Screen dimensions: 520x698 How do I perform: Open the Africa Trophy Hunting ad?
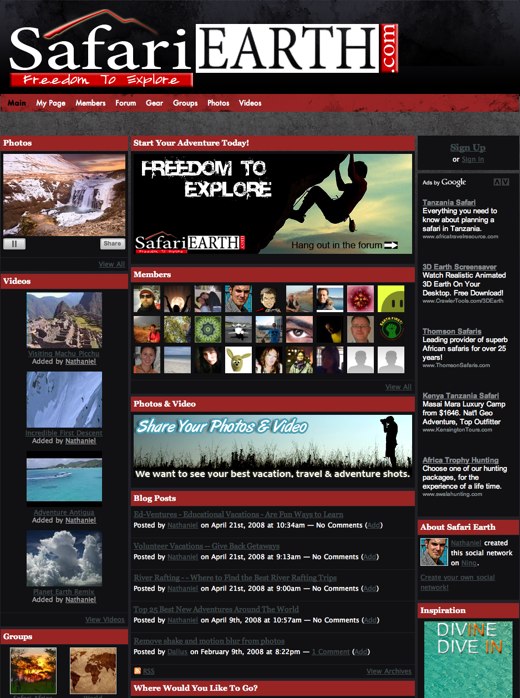pyautogui.click(x=460, y=460)
